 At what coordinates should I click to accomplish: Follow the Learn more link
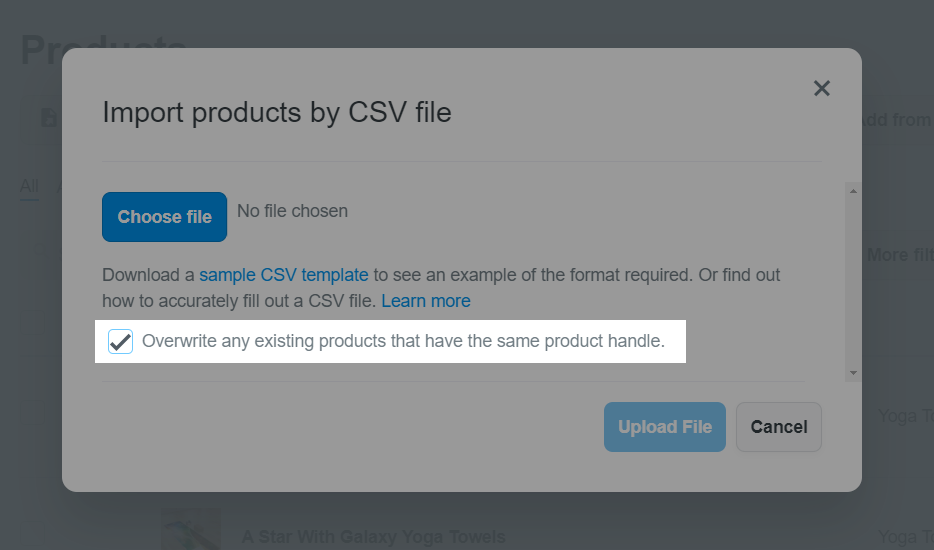[426, 301]
